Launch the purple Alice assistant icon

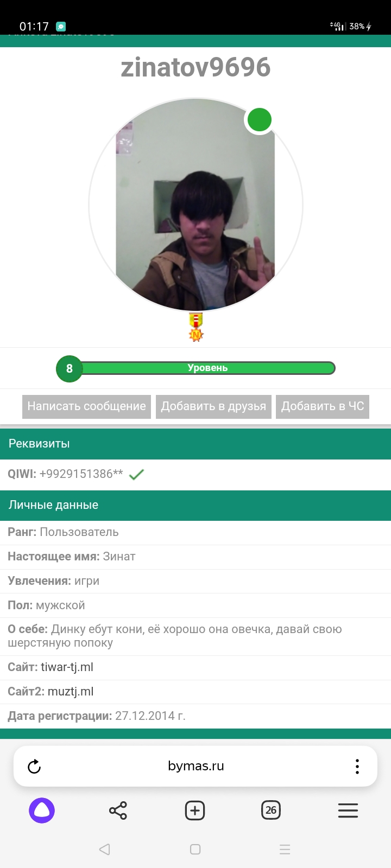tap(42, 810)
